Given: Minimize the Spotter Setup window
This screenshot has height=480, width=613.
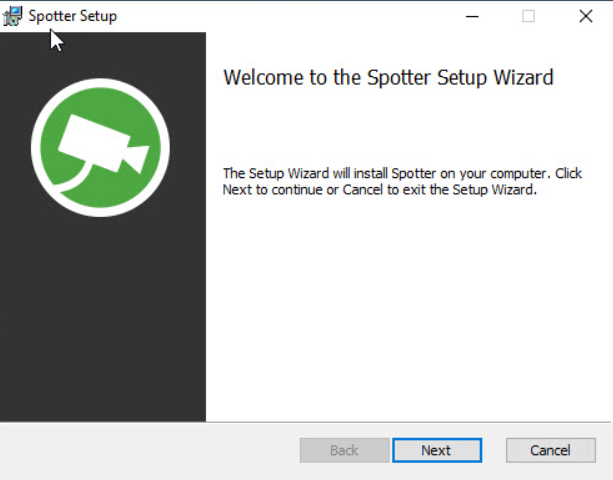Looking at the screenshot, I should coord(470,16).
